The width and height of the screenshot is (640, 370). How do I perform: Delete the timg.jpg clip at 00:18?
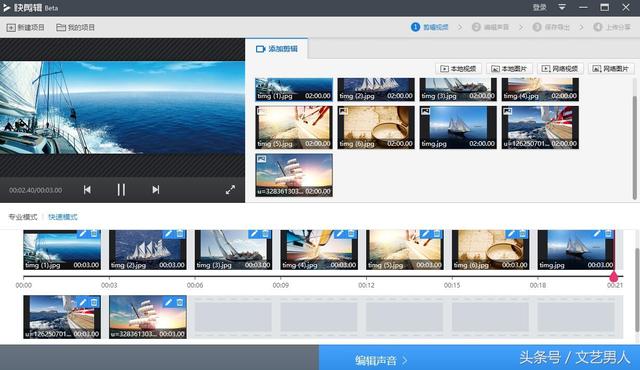pyautogui.click(x=609, y=234)
